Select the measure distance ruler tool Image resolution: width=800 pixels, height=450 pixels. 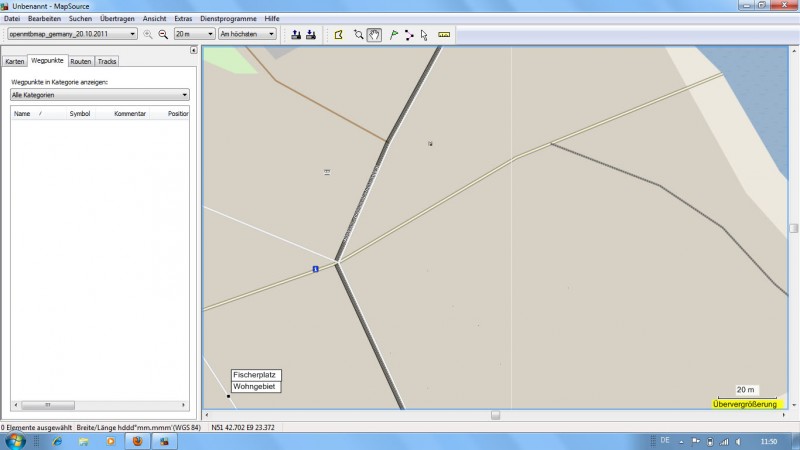444,34
